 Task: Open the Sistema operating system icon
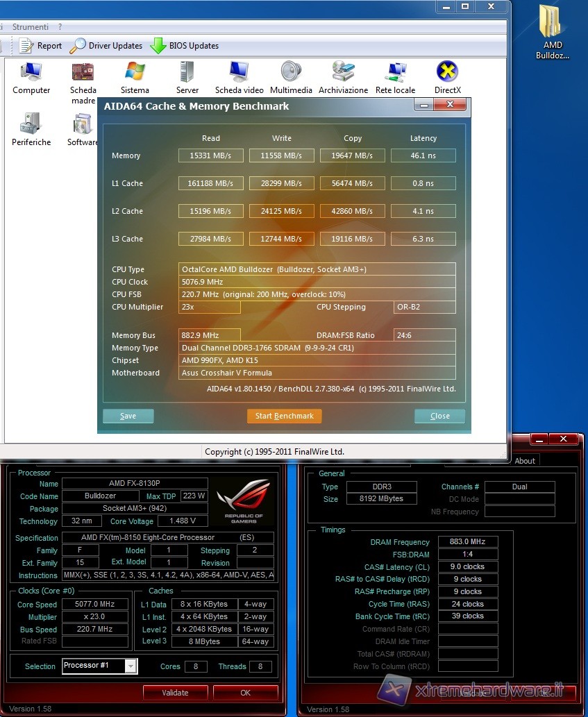135,72
